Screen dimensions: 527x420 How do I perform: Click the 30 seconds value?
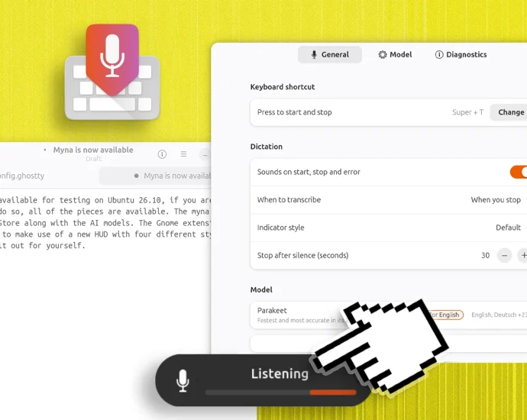pos(485,255)
